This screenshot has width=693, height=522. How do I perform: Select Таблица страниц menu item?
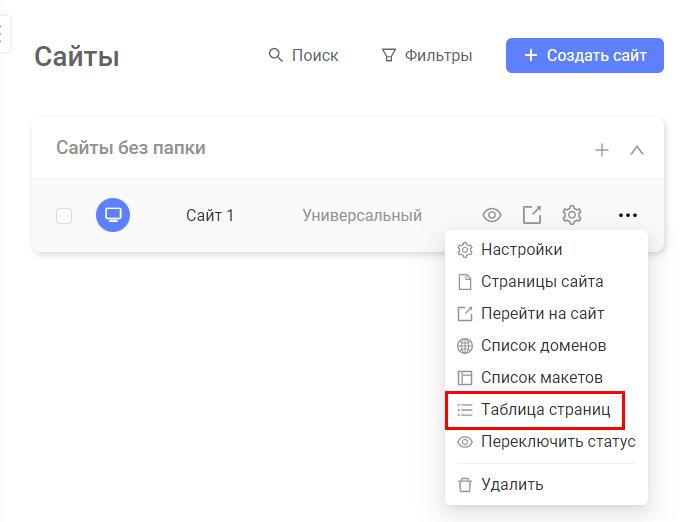point(546,410)
